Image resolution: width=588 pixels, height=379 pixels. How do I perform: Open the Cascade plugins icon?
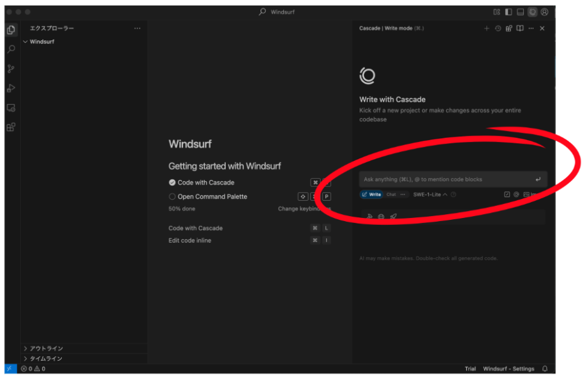coord(509,28)
